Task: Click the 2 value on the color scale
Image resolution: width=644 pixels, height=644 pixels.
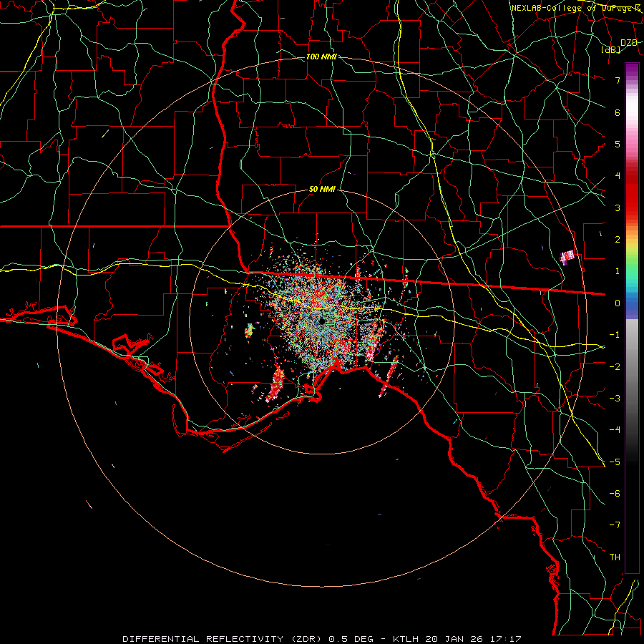Action: (x=618, y=240)
